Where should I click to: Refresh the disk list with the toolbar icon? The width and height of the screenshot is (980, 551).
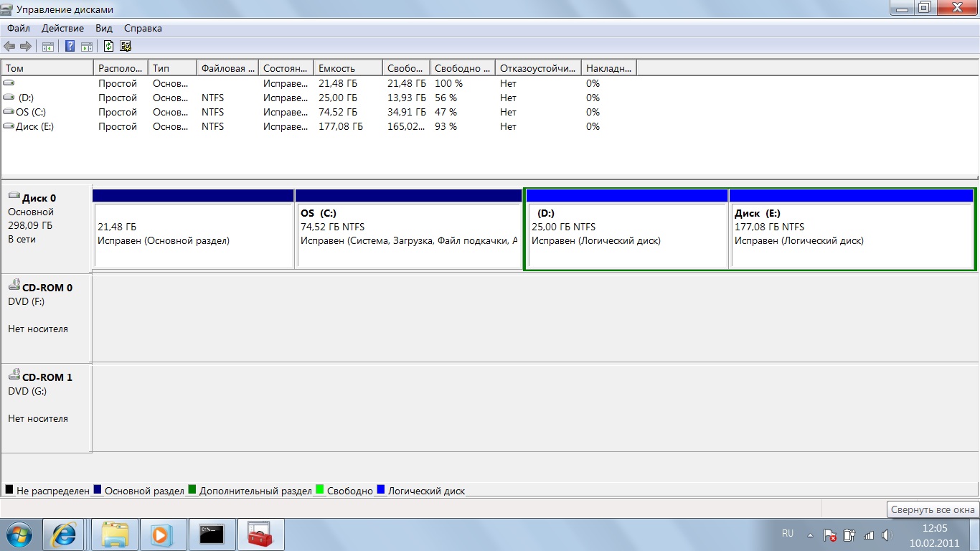pos(108,46)
